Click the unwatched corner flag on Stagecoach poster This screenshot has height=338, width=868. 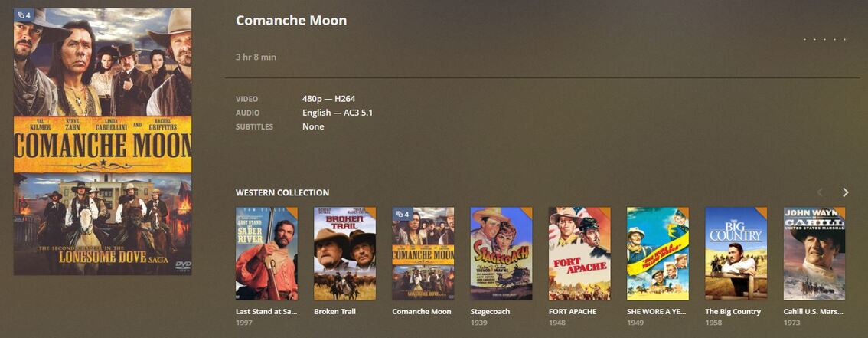(x=528, y=211)
